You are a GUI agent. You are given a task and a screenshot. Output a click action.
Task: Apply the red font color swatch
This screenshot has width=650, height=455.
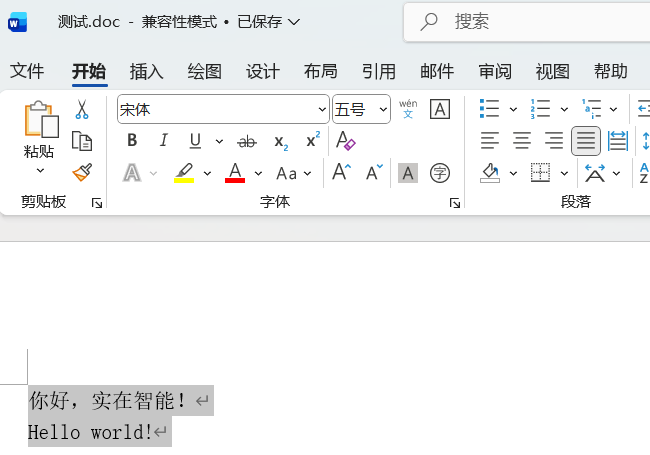coord(235,173)
